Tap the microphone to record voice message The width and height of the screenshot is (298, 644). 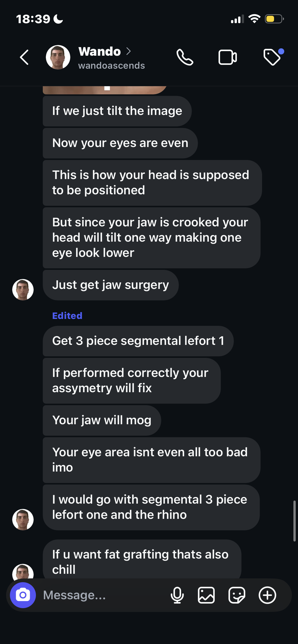pos(177,595)
